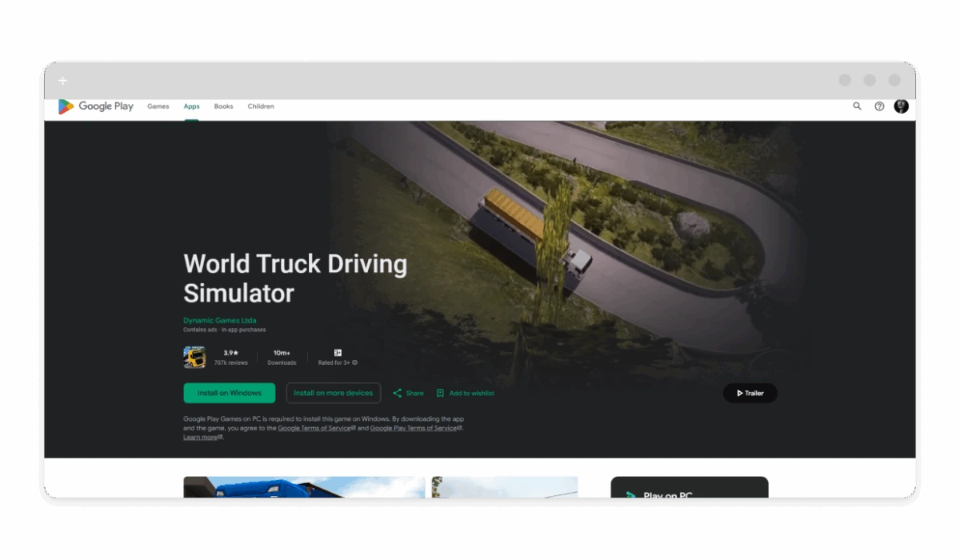Play the Trailer video
Image resolution: width=960 pixels, height=560 pixels.
point(750,394)
